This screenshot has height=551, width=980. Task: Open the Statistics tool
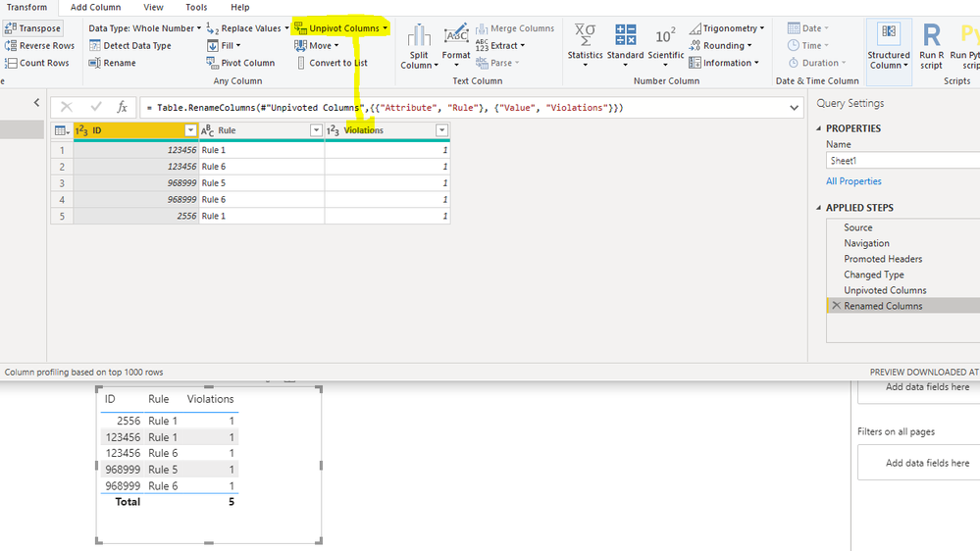pyautogui.click(x=585, y=45)
